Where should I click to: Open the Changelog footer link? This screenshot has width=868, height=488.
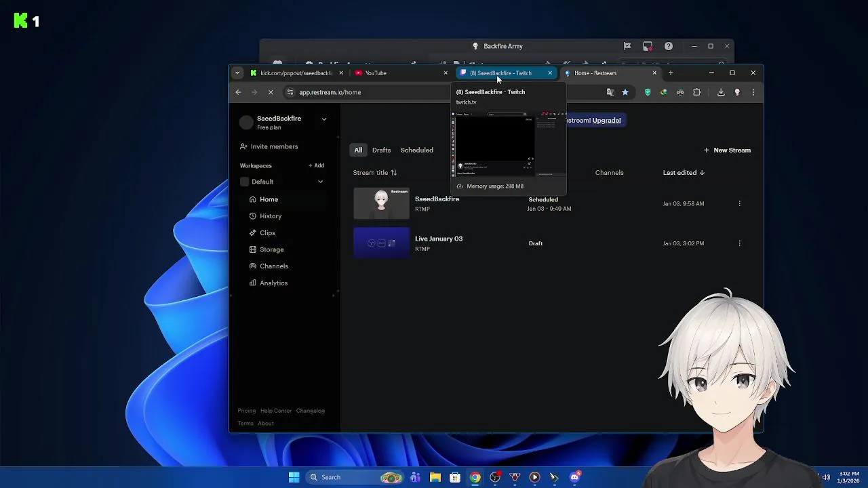coord(311,411)
